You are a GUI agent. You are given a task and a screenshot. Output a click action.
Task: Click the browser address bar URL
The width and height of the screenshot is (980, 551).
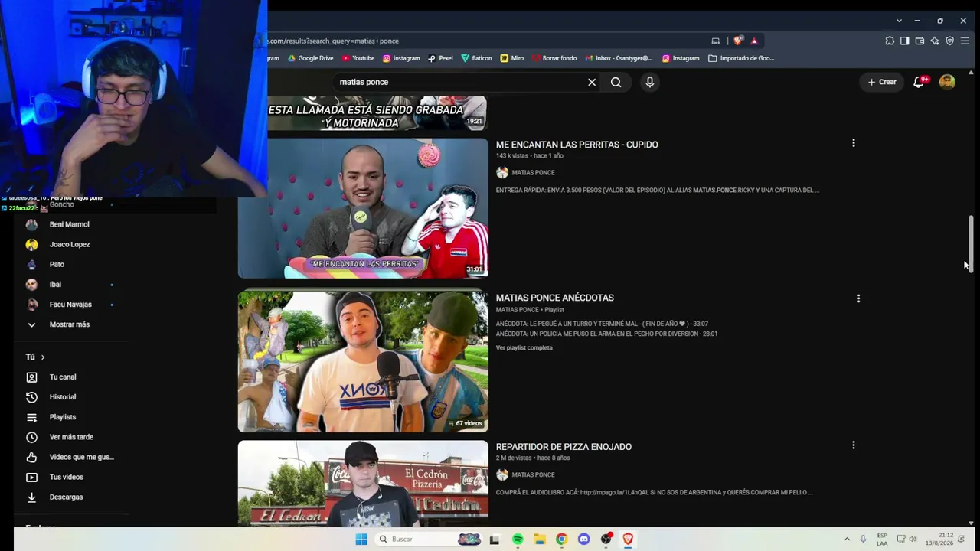click(x=333, y=41)
